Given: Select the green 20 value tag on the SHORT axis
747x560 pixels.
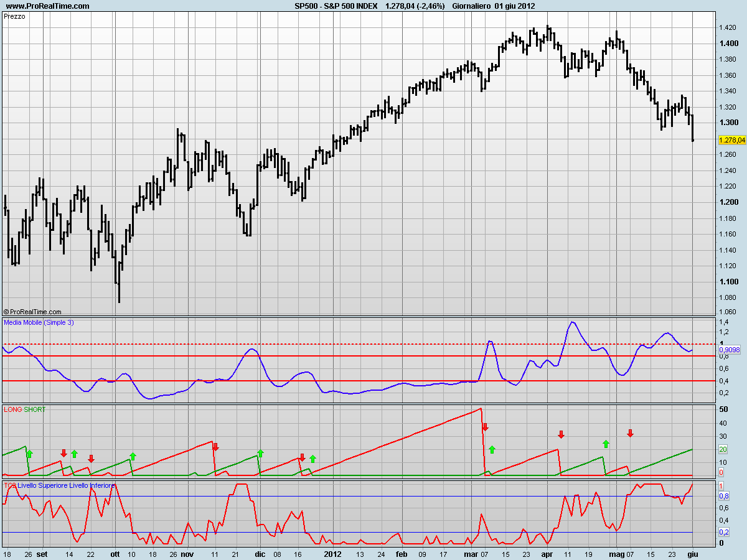Looking at the screenshot, I should click(x=723, y=449).
